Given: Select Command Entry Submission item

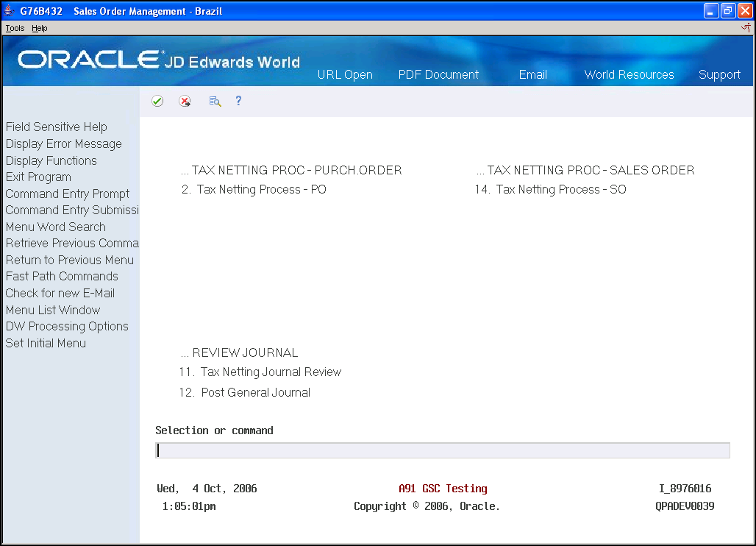Looking at the screenshot, I should point(72,210).
